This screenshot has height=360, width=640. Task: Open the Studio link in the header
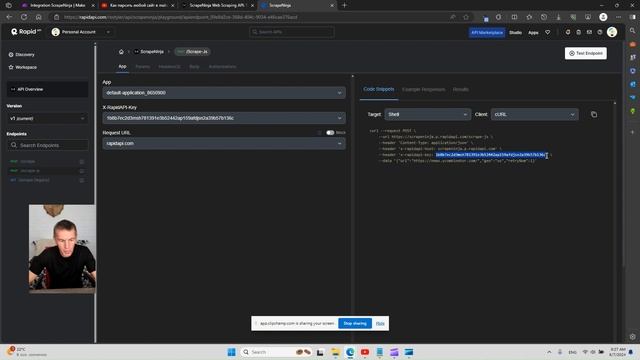click(x=515, y=32)
